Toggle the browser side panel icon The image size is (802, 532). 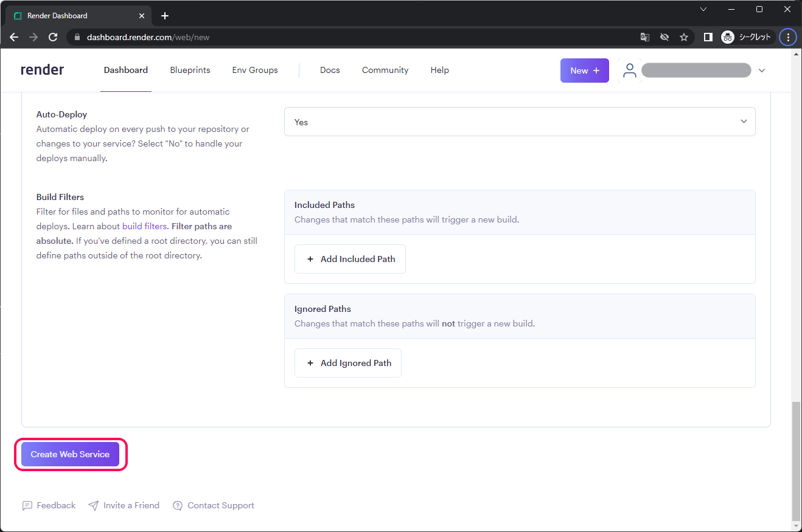pos(708,36)
